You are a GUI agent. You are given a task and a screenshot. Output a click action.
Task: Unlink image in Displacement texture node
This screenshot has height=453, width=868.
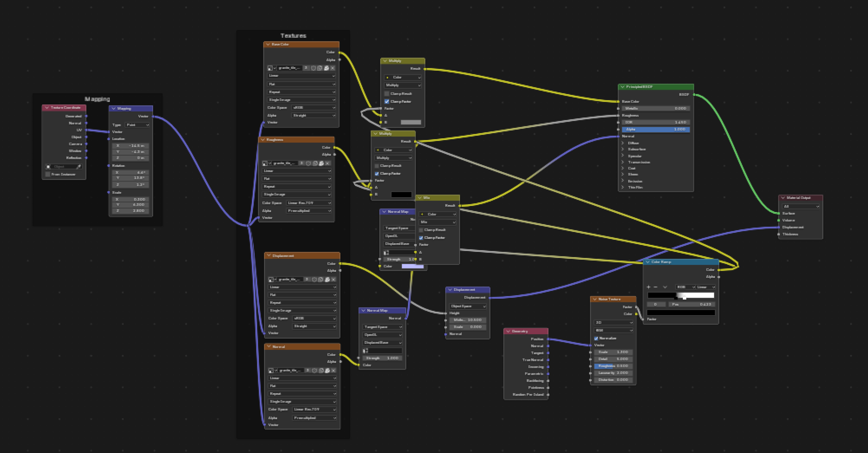pos(333,279)
